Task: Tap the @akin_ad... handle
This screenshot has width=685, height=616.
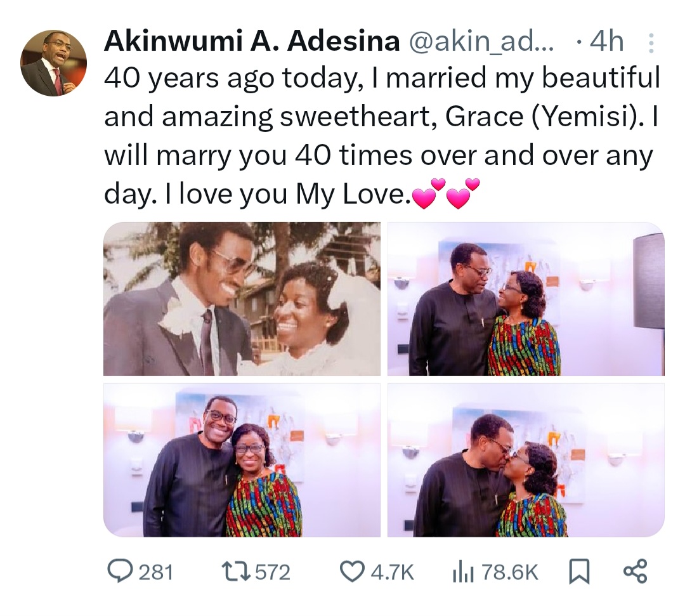Action: pyautogui.click(x=481, y=43)
